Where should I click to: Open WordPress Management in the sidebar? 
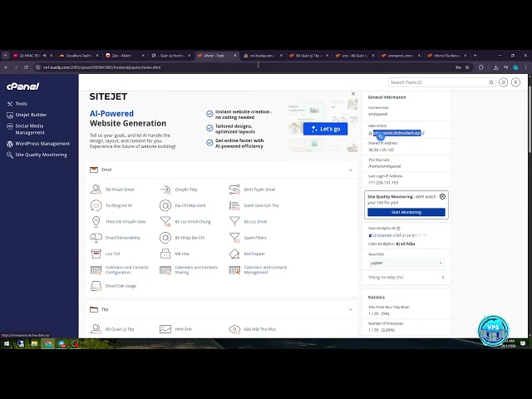[38, 144]
